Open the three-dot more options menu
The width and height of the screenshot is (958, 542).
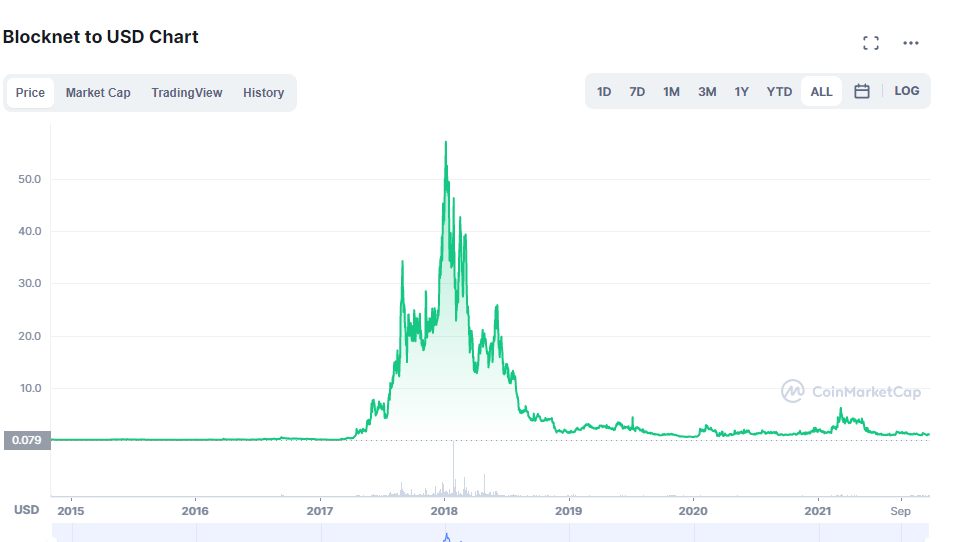[x=911, y=43]
